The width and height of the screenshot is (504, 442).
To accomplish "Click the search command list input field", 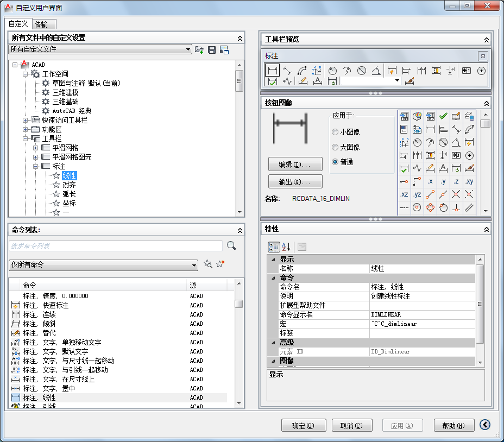I will 115,246.
